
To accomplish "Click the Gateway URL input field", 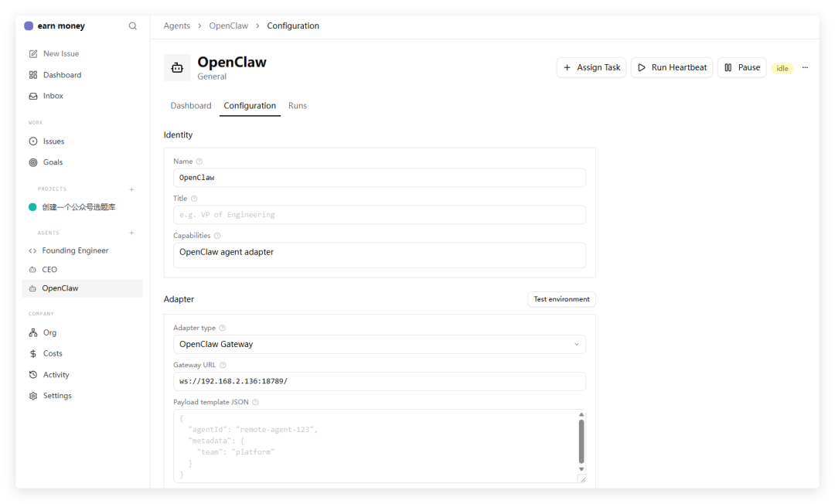I will click(x=379, y=382).
